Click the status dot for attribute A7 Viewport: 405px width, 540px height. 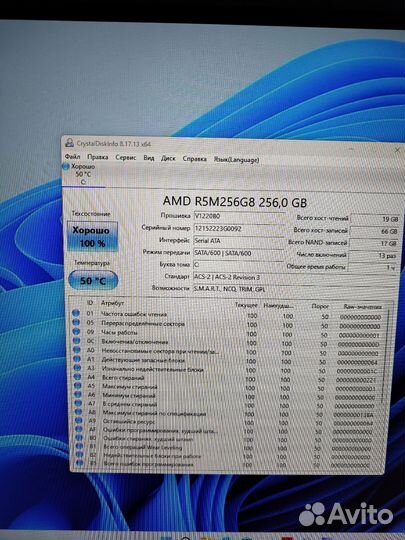(x=79, y=403)
